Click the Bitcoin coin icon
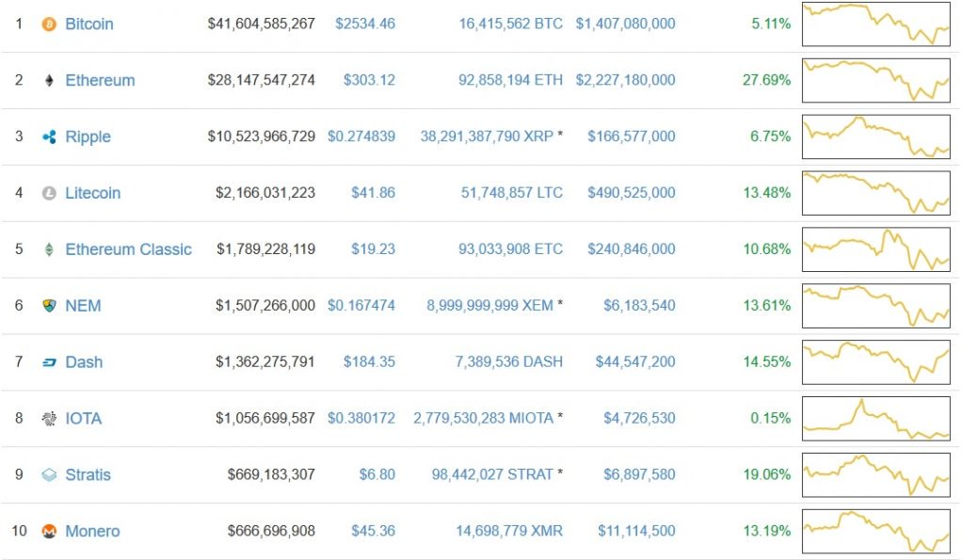 tap(49, 24)
